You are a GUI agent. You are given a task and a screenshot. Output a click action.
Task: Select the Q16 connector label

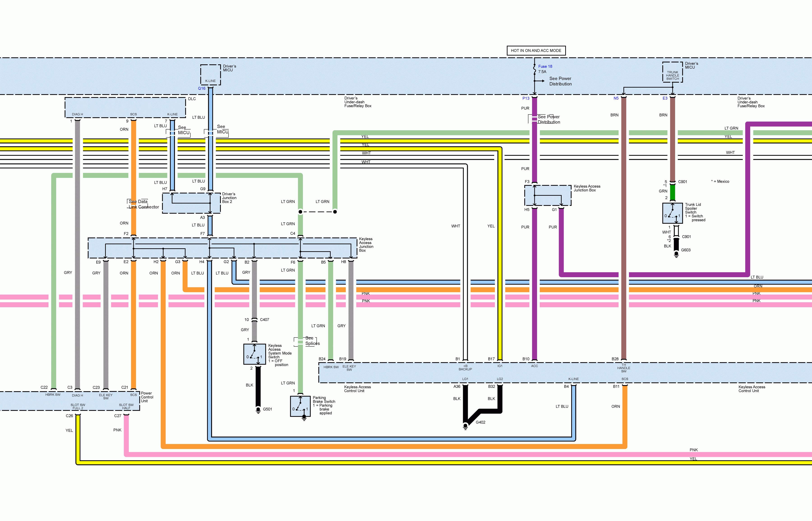201,88
